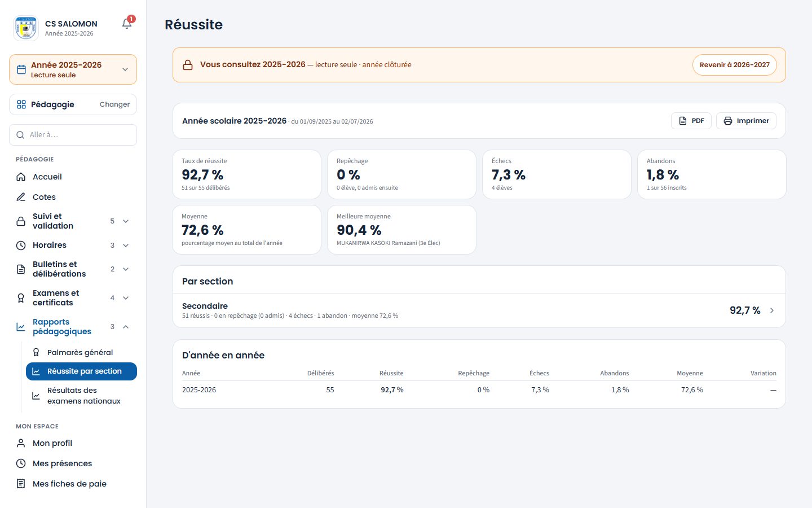Image resolution: width=812 pixels, height=508 pixels.
Task: Click the Pédagogie module grid icon
Action: (x=21, y=104)
